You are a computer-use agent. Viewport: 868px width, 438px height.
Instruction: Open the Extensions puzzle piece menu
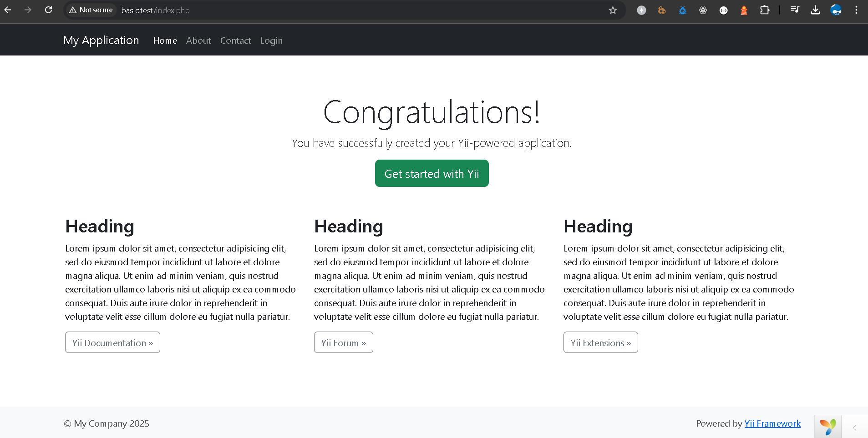765,10
